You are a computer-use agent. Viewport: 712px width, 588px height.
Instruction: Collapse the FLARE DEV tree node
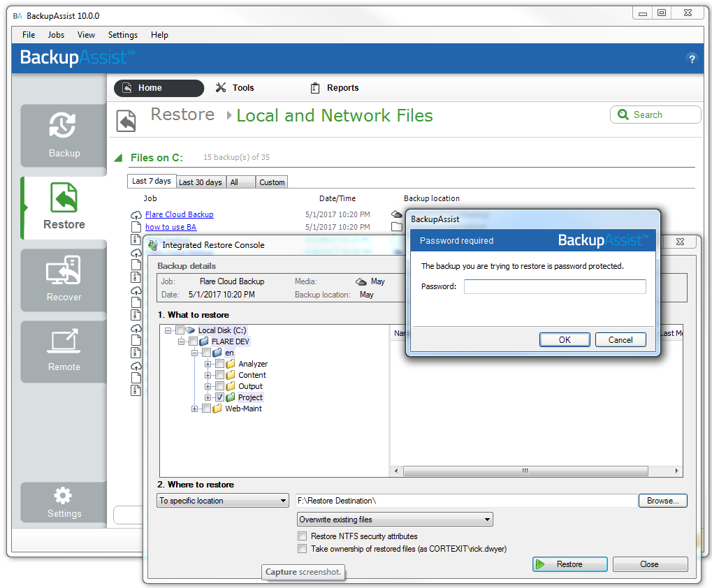point(181,341)
